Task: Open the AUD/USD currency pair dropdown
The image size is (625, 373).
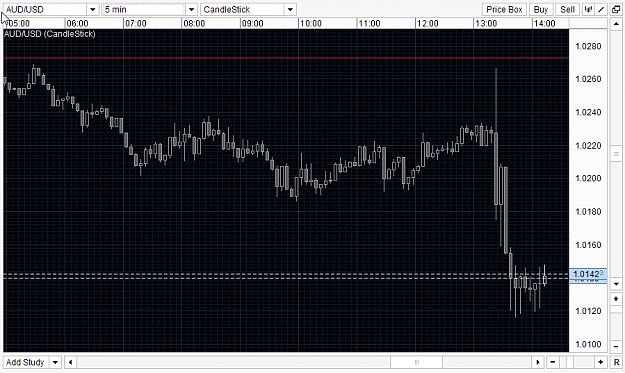Action: 92,9
